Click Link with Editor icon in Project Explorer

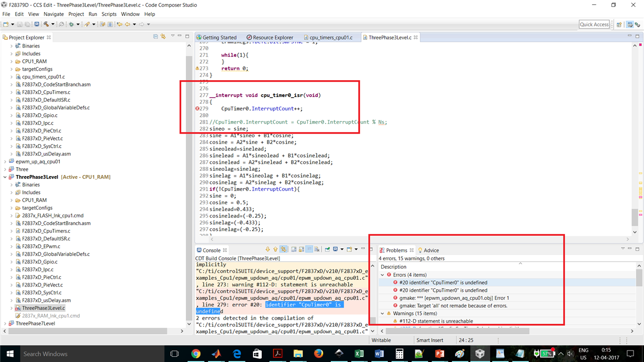[163, 37]
